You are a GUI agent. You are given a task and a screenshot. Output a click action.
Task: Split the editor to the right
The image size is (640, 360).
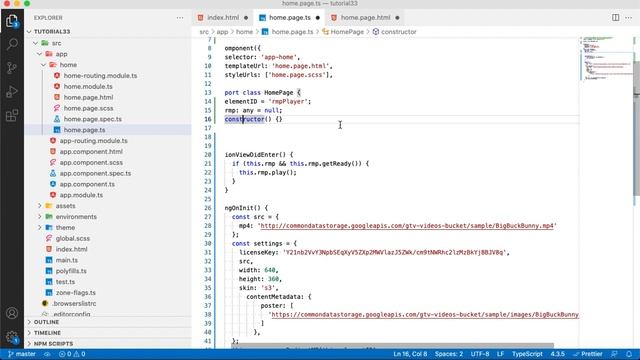tap(616, 18)
